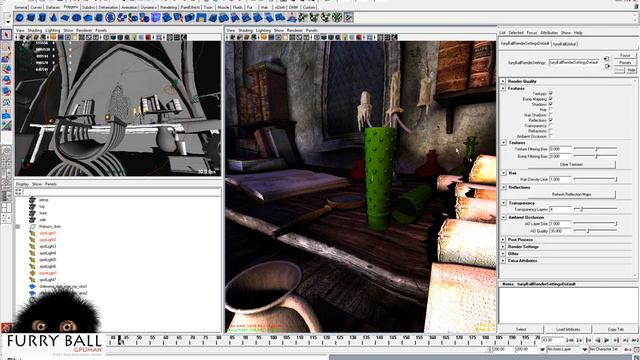
Task: Expand the Render Settings section
Action: click(x=503, y=247)
